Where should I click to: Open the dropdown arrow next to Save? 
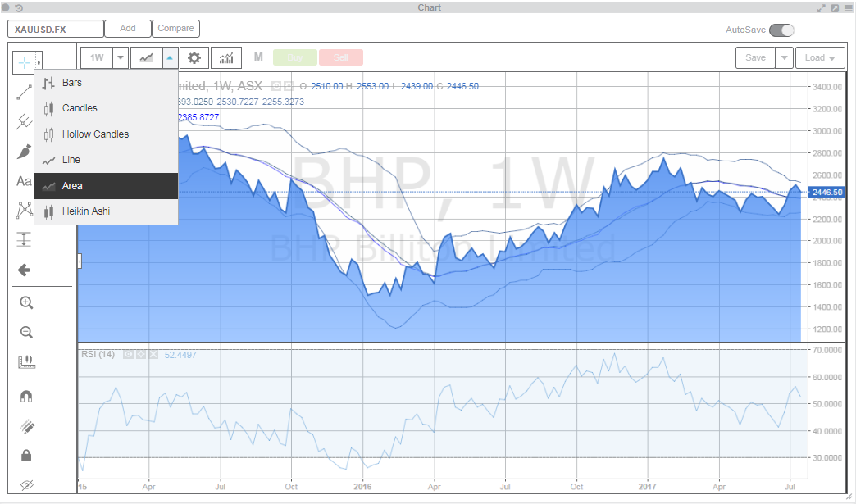784,57
